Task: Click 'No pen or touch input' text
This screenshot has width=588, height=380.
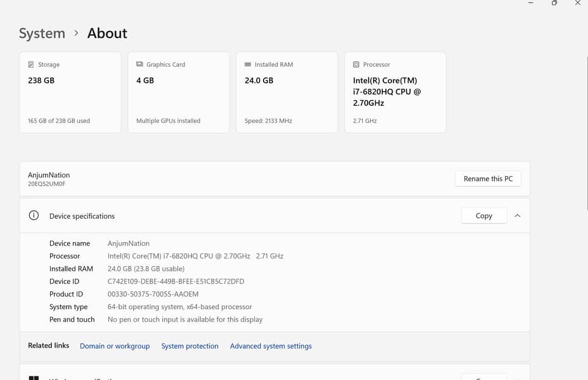Action: tap(185, 320)
